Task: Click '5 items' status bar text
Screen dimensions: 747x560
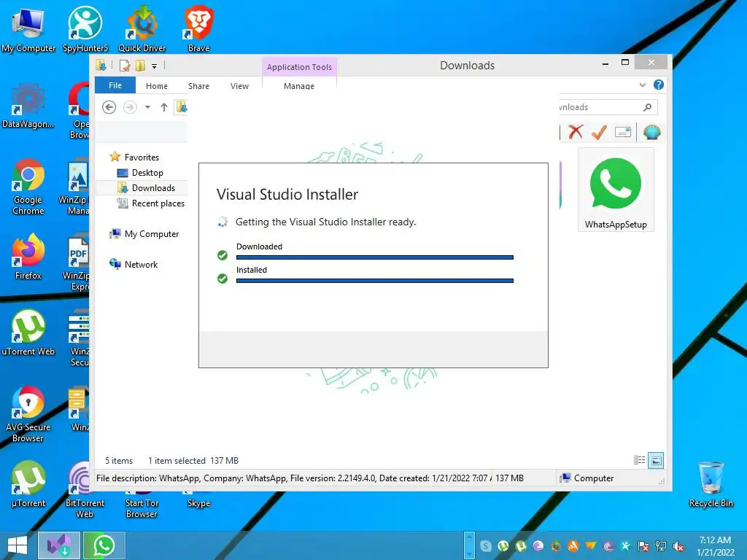Action: [119, 461]
